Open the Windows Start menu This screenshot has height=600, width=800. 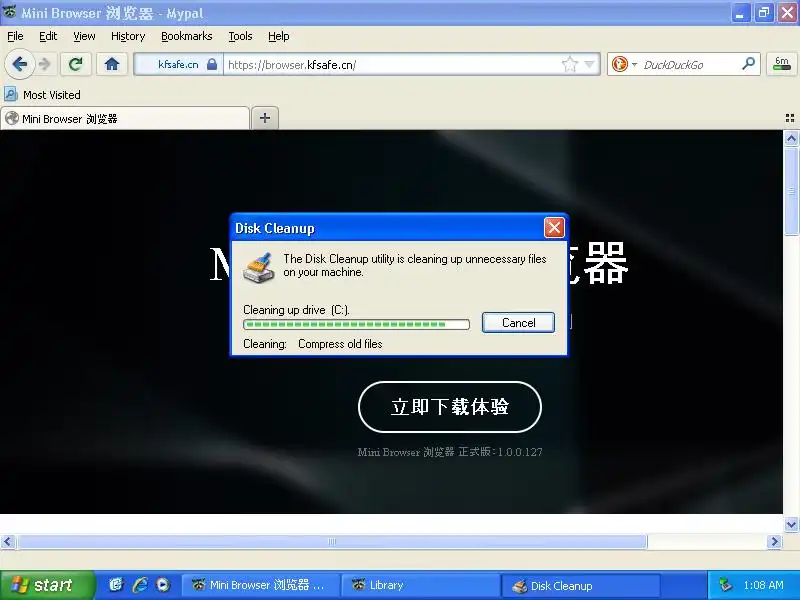coord(46,585)
